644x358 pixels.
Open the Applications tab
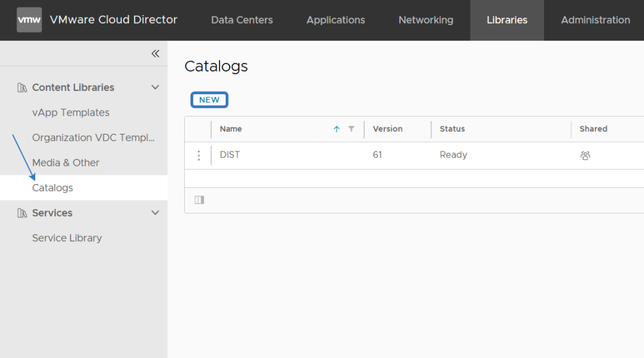point(336,19)
